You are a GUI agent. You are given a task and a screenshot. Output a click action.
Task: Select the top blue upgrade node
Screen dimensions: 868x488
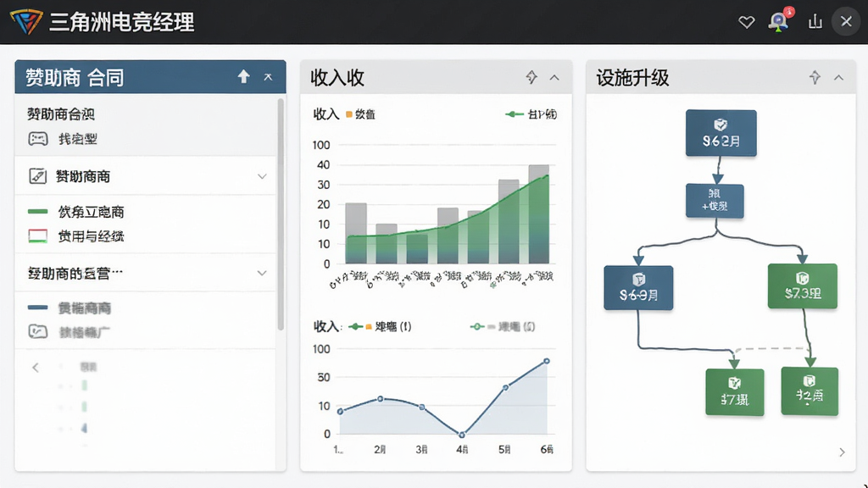click(721, 133)
